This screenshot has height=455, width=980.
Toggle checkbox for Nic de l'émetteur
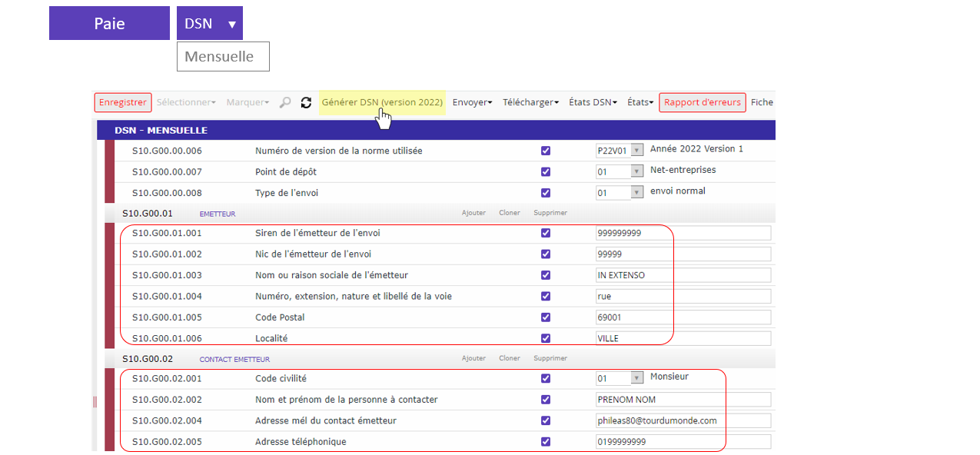tap(546, 254)
